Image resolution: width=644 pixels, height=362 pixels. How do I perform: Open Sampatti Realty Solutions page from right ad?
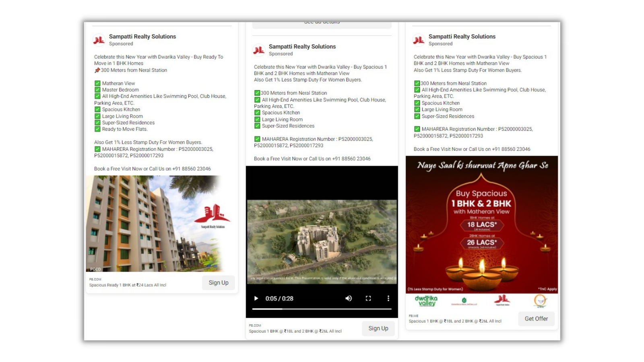click(462, 37)
